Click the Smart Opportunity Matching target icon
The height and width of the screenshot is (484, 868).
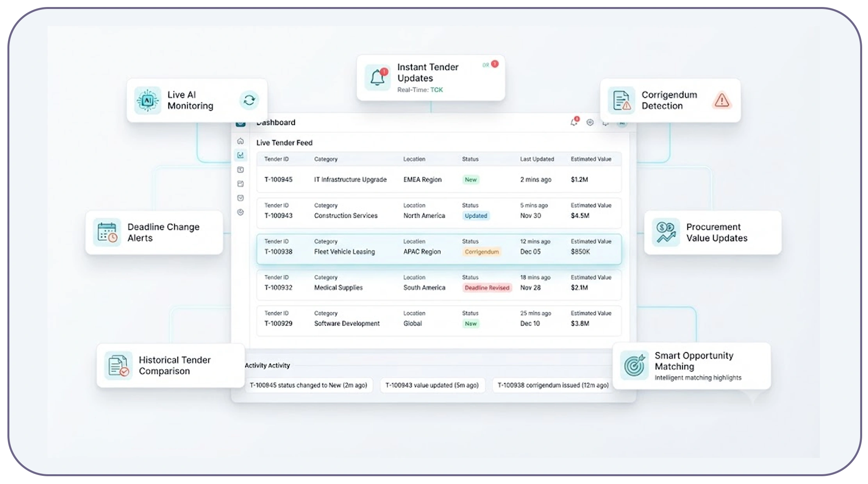click(x=634, y=365)
